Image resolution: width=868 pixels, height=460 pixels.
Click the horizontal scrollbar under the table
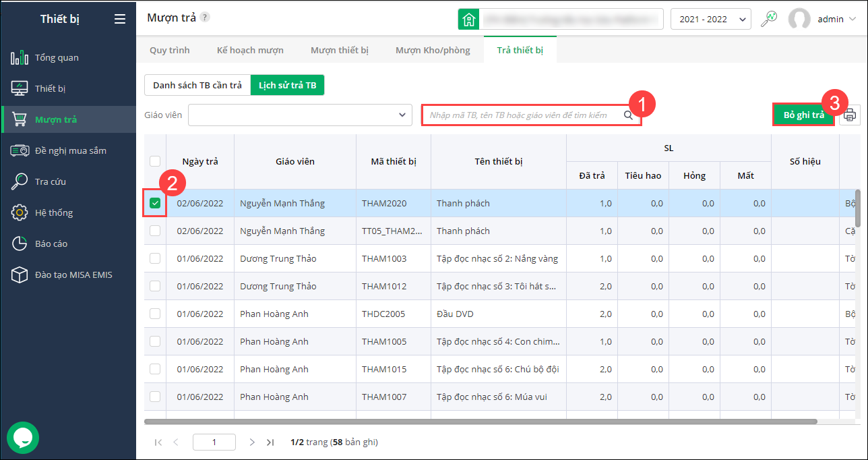[x=480, y=422]
